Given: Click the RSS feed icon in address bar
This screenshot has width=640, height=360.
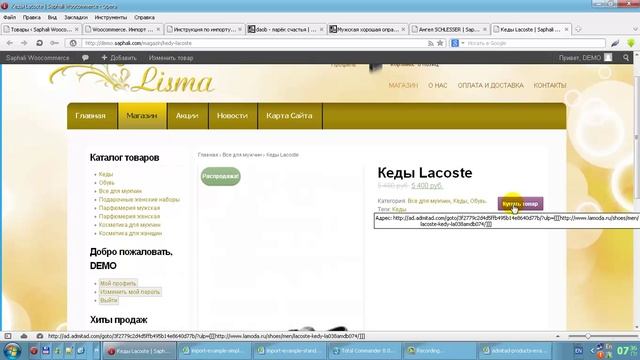Looking at the screenshot, I should coord(431,43).
